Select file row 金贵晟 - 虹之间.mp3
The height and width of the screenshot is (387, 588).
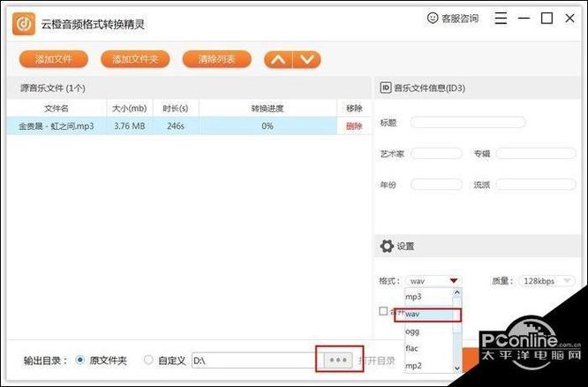click(x=189, y=126)
